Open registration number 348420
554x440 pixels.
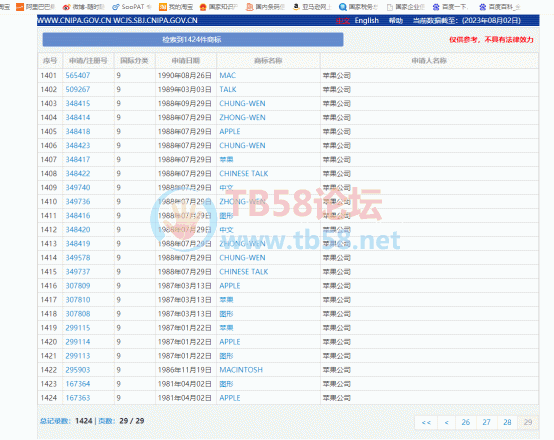click(x=78, y=230)
